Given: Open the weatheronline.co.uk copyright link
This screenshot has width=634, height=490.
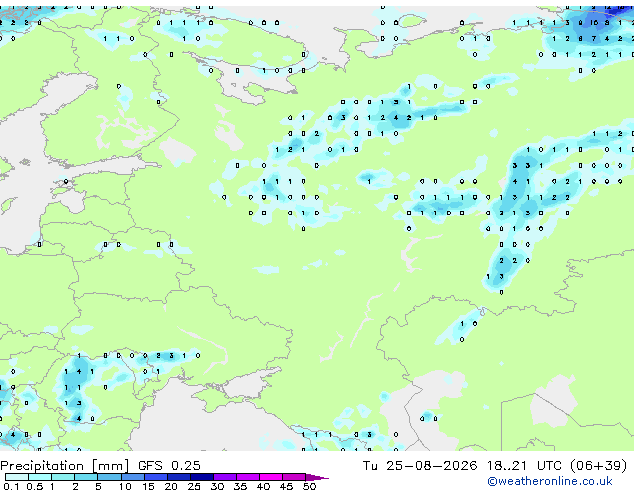Looking at the screenshot, I should 550,481.
